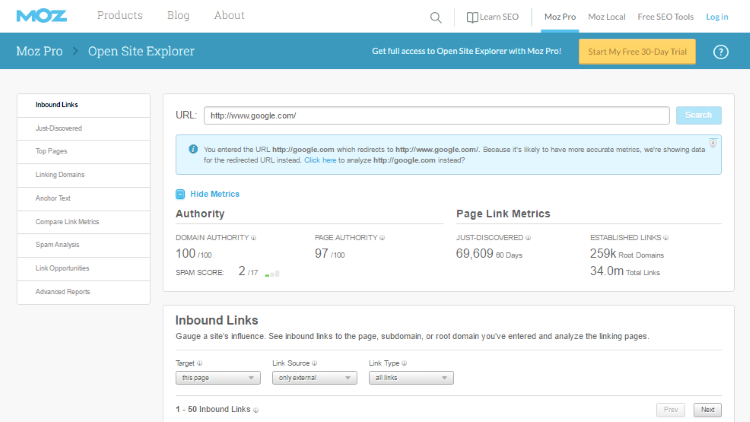Open the search magnifier icon
Viewport: 750px width, 422px height.
[x=435, y=18]
